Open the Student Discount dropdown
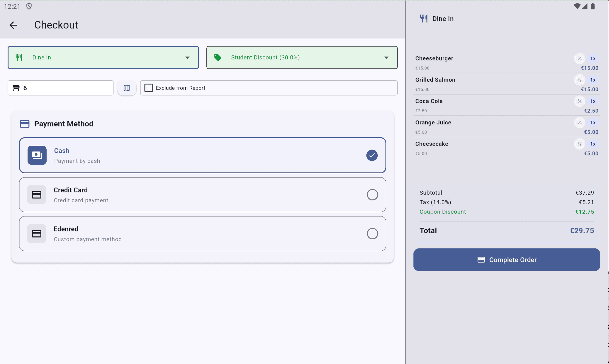The image size is (609, 364). tap(386, 57)
